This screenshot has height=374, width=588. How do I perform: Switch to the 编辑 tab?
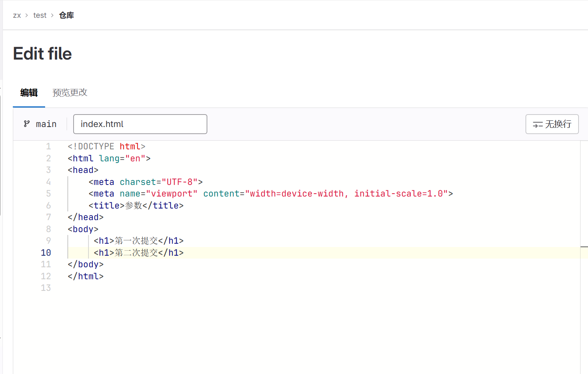[29, 93]
